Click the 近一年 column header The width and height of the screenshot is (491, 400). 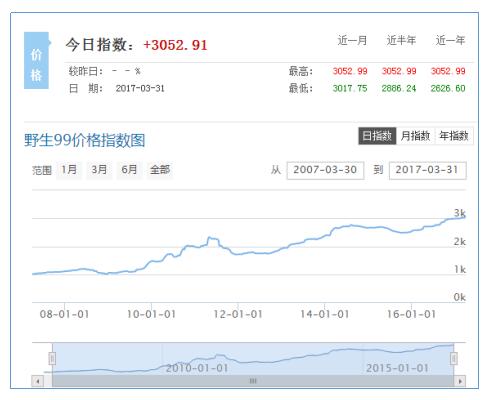pyautogui.click(x=450, y=40)
